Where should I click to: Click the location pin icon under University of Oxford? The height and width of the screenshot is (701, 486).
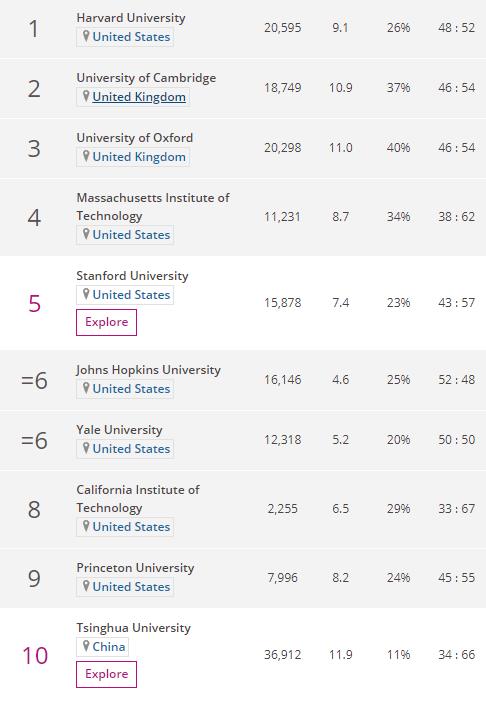click(86, 156)
